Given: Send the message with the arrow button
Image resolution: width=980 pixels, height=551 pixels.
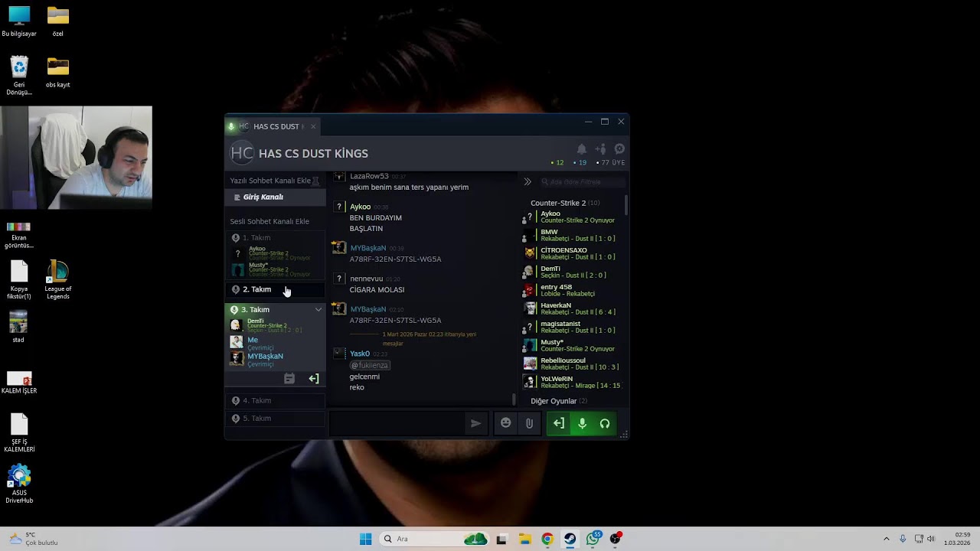Looking at the screenshot, I should (475, 423).
